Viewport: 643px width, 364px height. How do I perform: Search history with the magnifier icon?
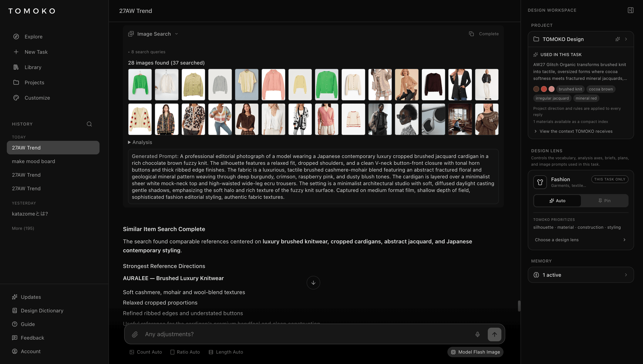(x=89, y=124)
